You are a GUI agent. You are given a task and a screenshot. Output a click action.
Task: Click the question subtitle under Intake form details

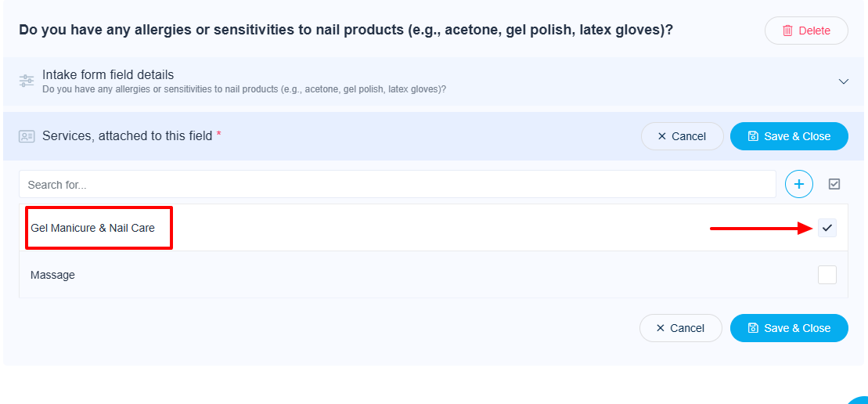tap(244, 89)
